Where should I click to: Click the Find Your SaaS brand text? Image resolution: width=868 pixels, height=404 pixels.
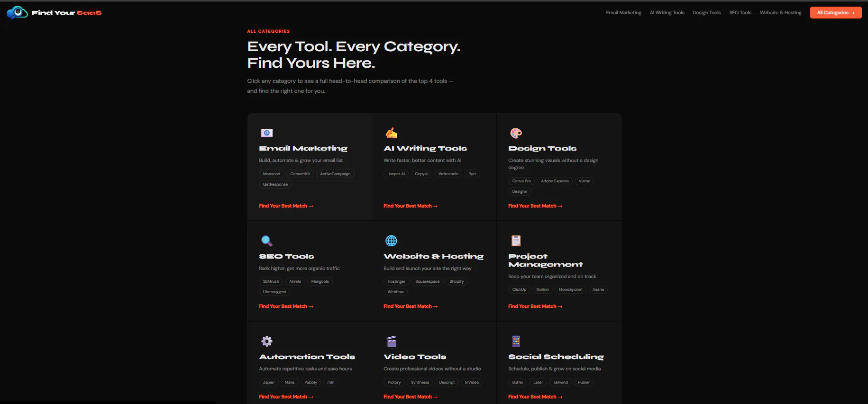(x=66, y=13)
